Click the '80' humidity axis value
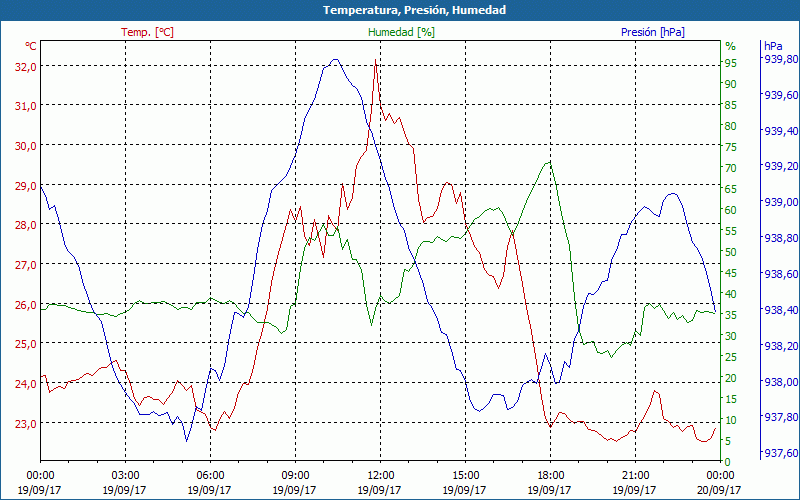 (x=731, y=126)
